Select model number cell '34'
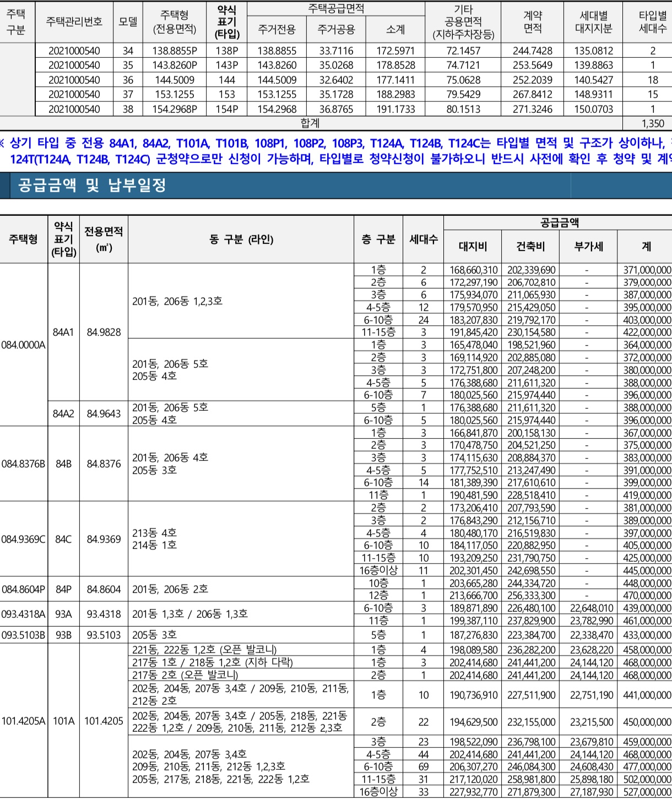Image resolution: width=672 pixels, height=799 pixels. click(128, 51)
